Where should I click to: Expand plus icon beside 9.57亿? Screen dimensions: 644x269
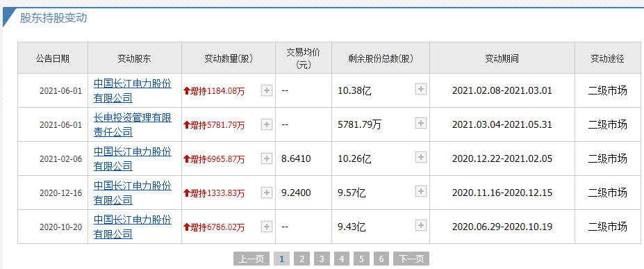(421, 191)
